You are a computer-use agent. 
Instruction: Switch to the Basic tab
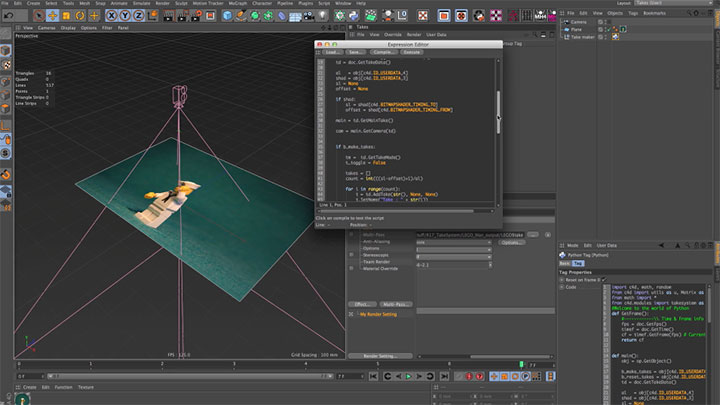tap(564, 263)
